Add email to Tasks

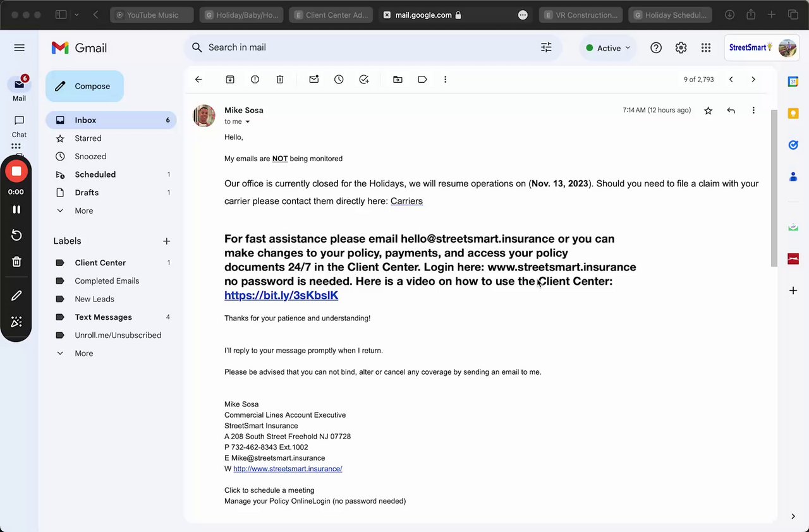(x=364, y=80)
